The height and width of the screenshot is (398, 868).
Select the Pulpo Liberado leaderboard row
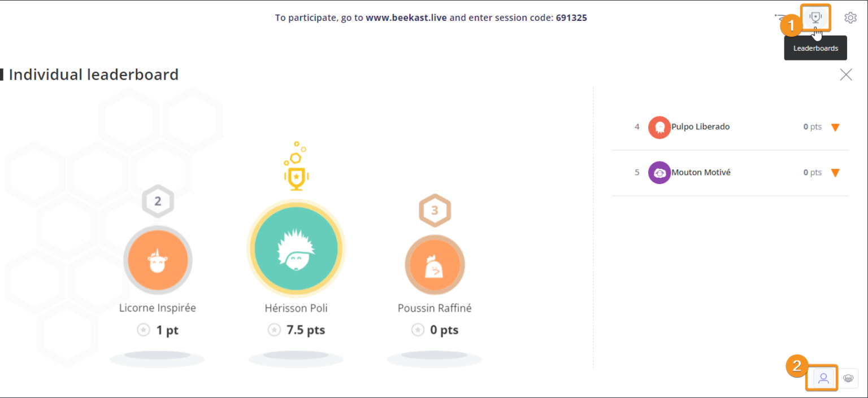pyautogui.click(x=730, y=127)
